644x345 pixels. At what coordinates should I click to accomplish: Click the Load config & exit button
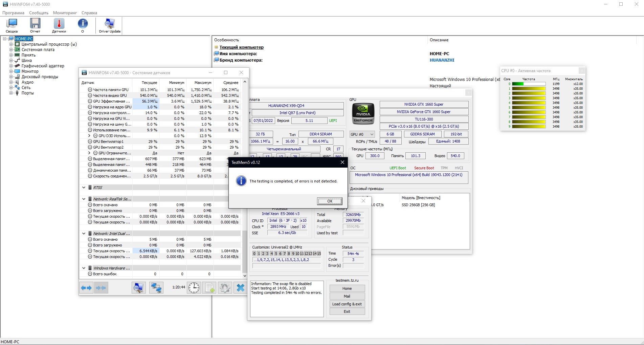347,304
